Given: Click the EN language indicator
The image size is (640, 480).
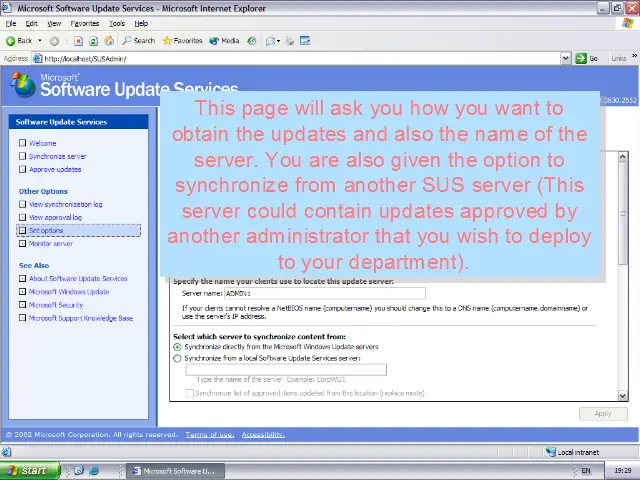Looking at the screenshot, I should click(x=586, y=471).
